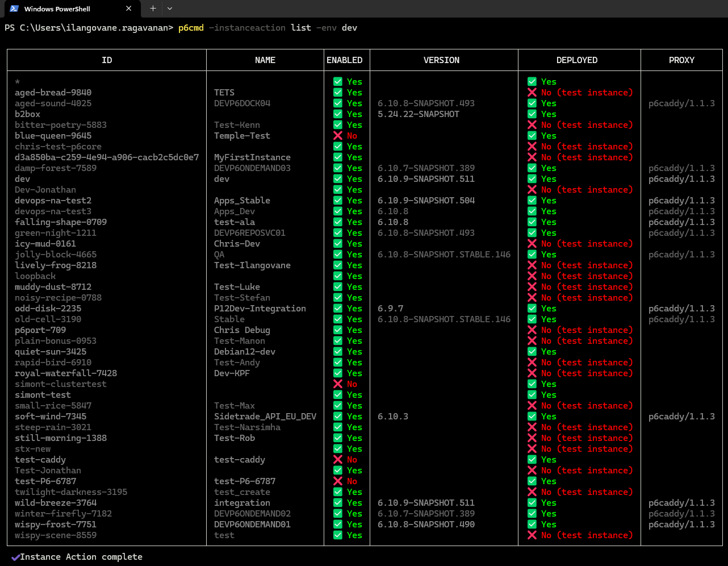Click the name DEVP6REPOSVC01
728x566 pixels.
pos(250,233)
